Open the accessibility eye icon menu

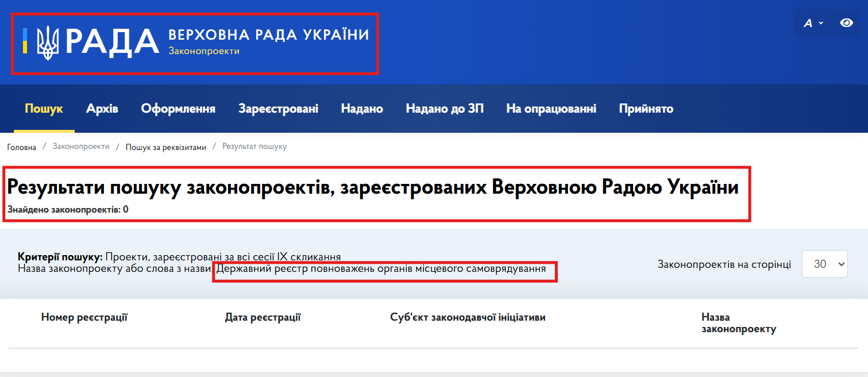[x=846, y=22]
